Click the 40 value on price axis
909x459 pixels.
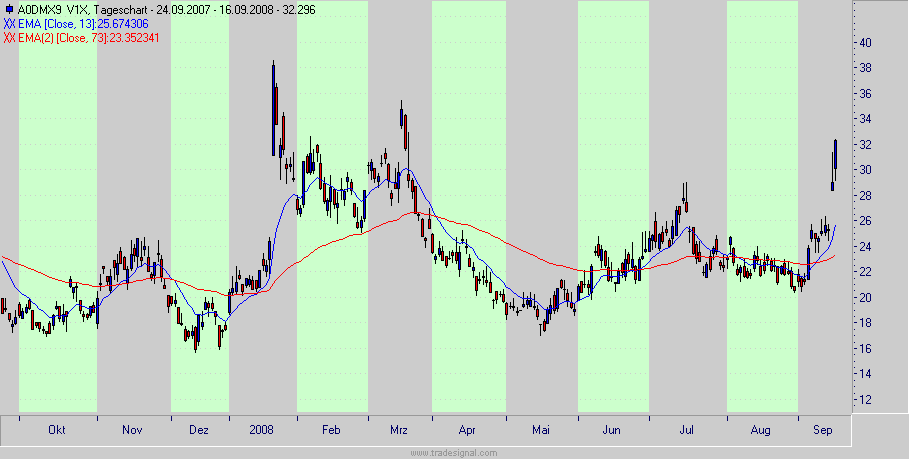(865, 43)
